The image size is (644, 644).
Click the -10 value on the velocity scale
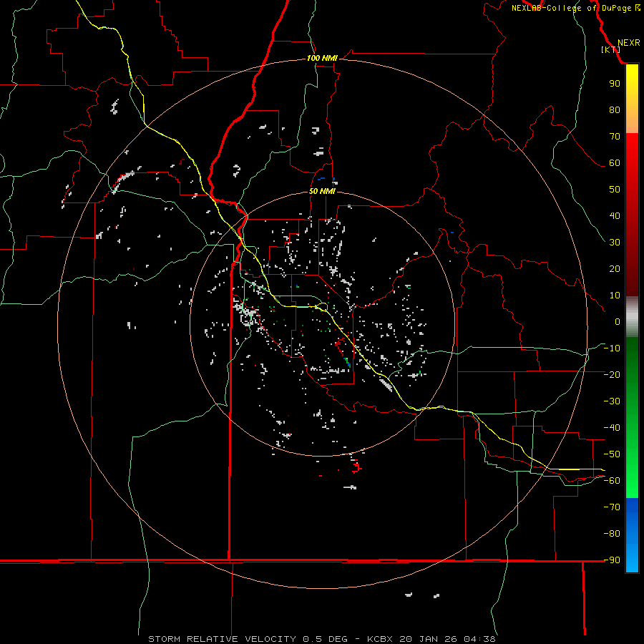click(612, 348)
